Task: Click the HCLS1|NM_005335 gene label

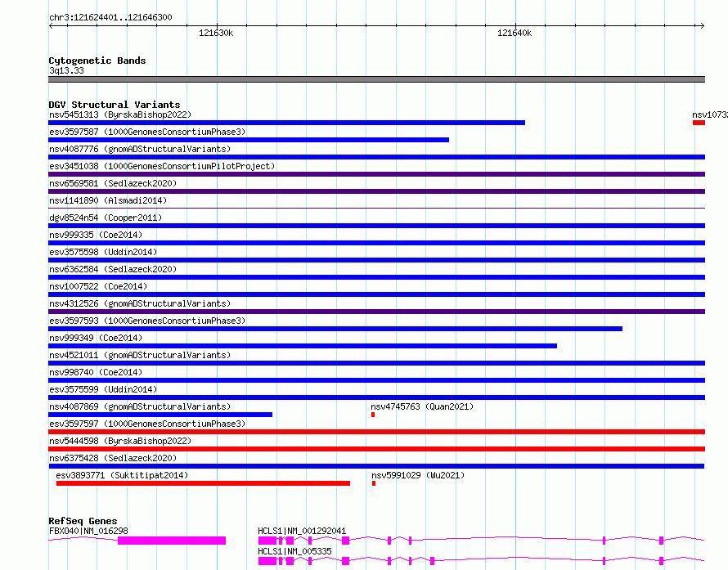Action: click(294, 551)
